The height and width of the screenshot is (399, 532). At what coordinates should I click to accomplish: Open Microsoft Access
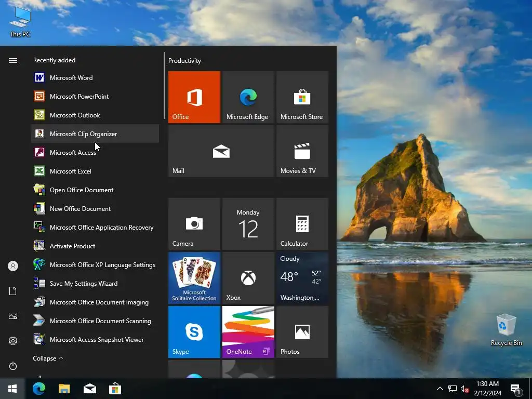(x=95, y=152)
